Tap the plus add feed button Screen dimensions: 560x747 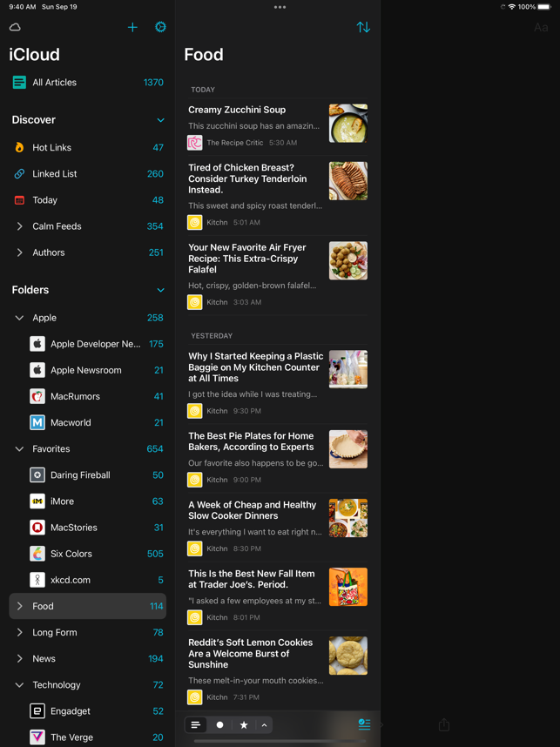point(132,27)
